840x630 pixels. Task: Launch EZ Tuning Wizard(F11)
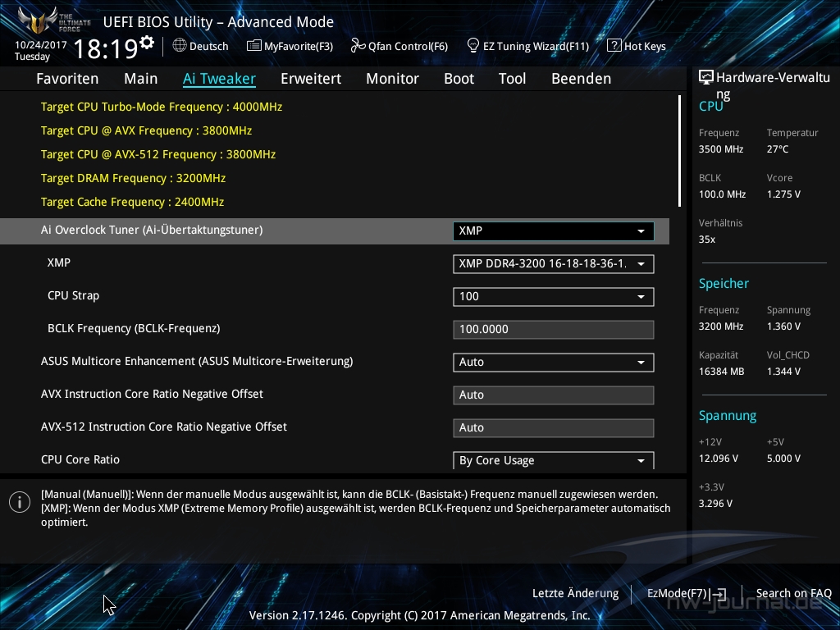pos(527,46)
